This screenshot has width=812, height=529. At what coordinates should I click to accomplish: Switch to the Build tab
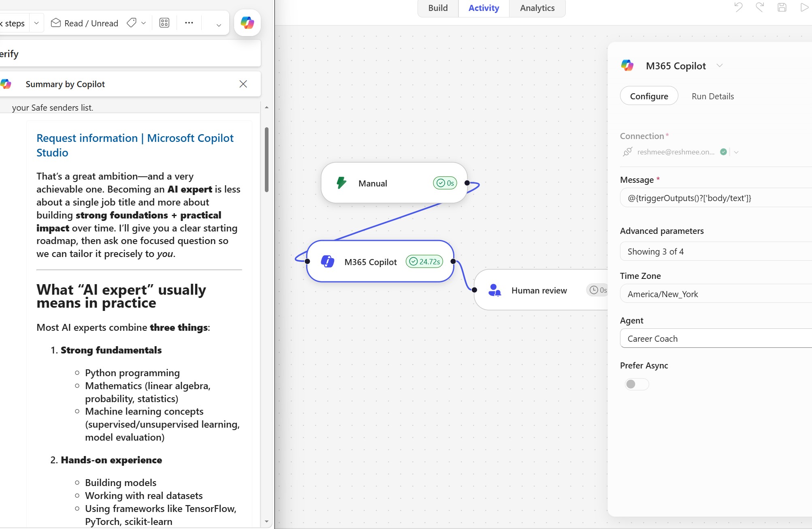tap(438, 8)
